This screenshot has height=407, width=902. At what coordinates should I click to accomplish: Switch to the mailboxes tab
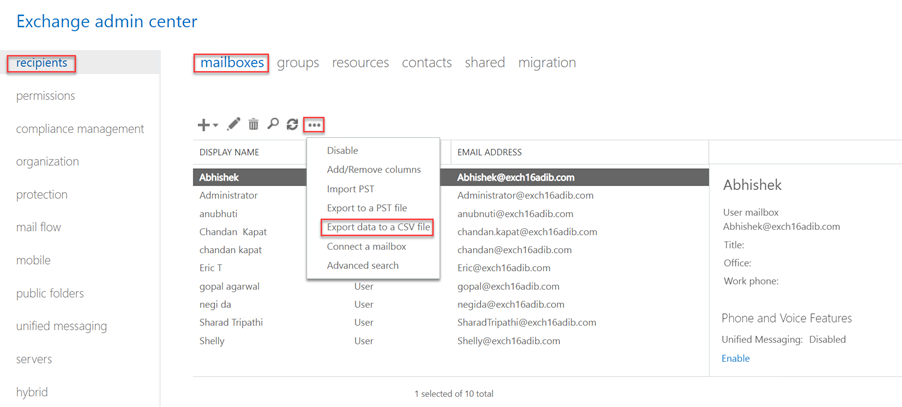[231, 62]
